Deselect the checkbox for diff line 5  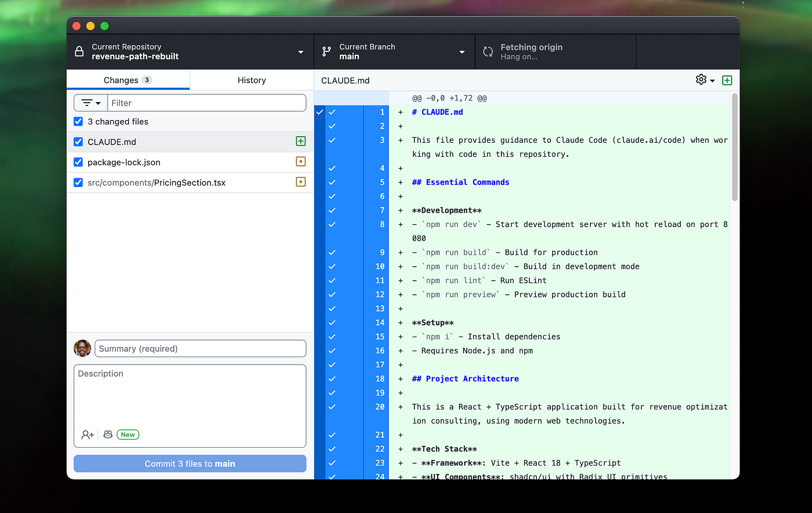click(x=332, y=182)
